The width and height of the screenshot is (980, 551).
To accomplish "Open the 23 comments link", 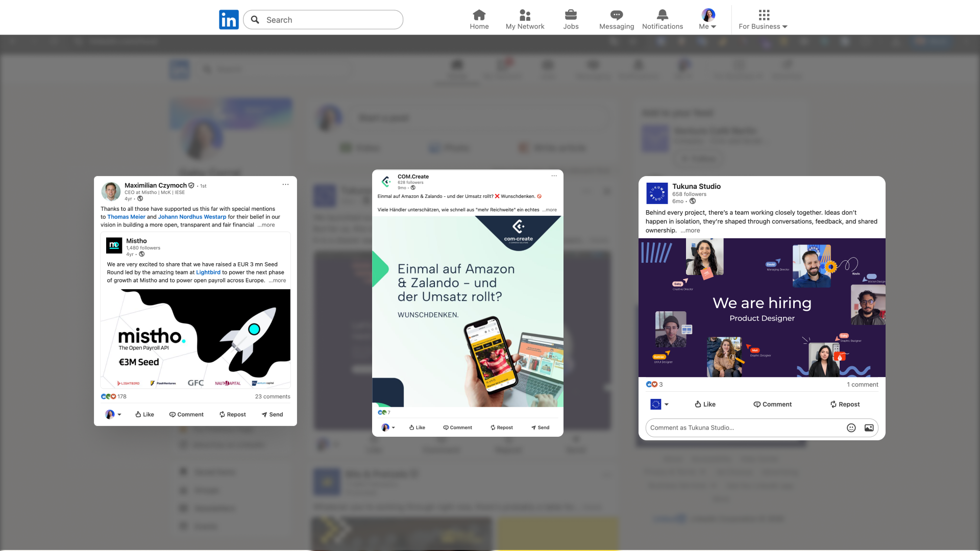I will (x=273, y=396).
